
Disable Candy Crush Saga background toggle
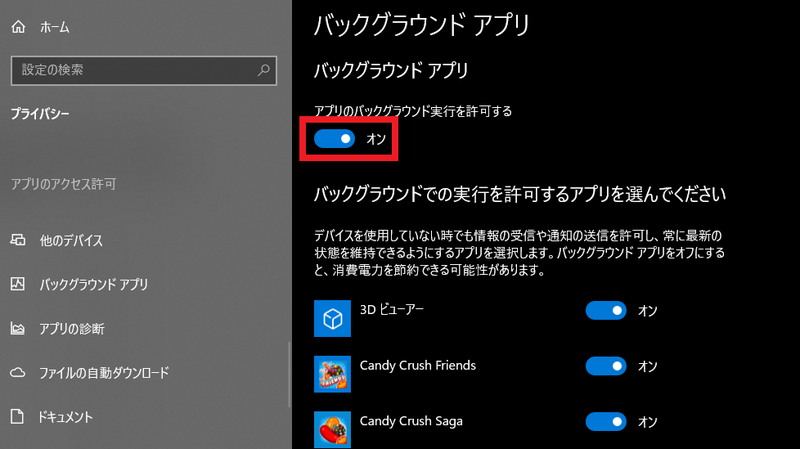coord(606,421)
